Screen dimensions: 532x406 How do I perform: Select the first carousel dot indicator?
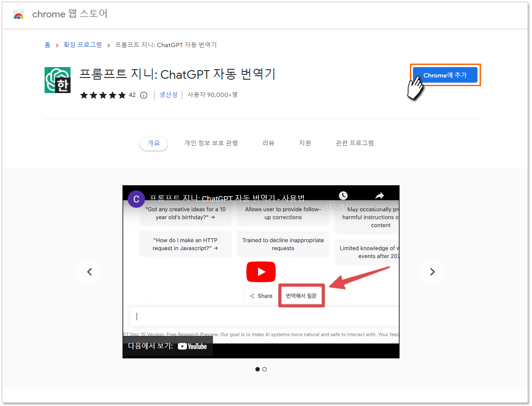(258, 369)
